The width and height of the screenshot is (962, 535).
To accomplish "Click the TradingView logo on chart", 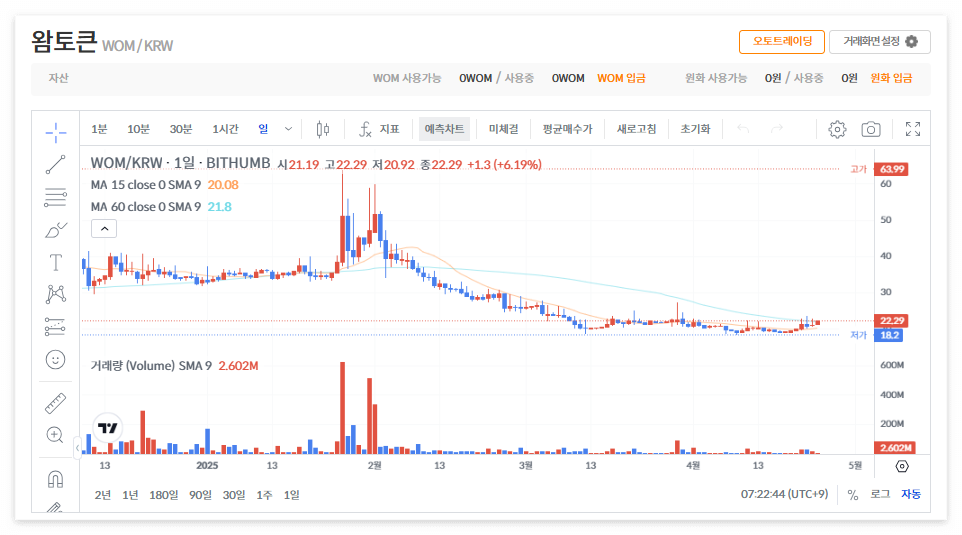I will tap(107, 428).
